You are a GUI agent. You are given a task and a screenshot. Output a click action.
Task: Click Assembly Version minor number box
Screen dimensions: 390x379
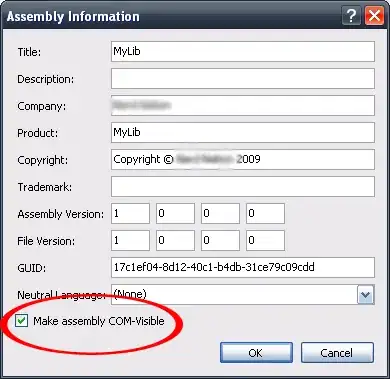[x=175, y=213]
